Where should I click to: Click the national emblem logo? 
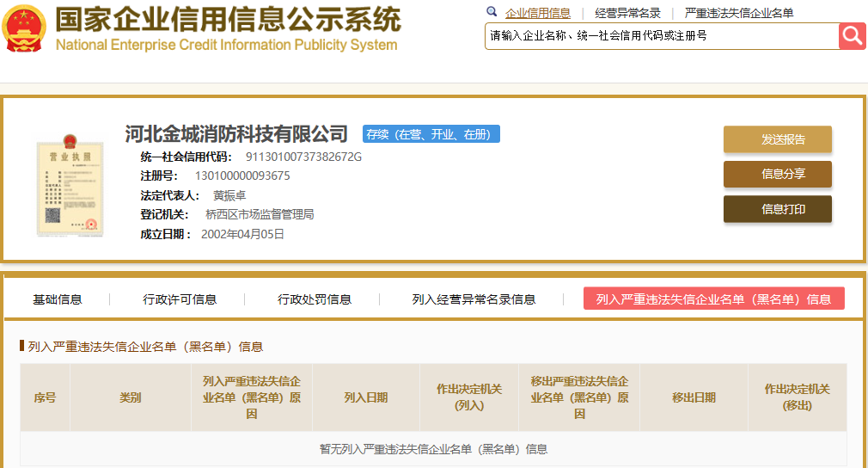pos(24,28)
